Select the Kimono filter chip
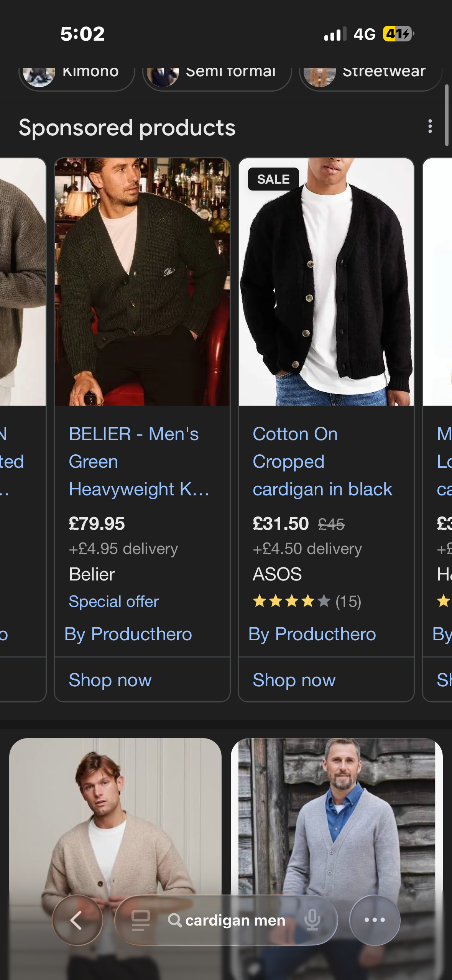The width and height of the screenshot is (452, 980). pos(77,74)
